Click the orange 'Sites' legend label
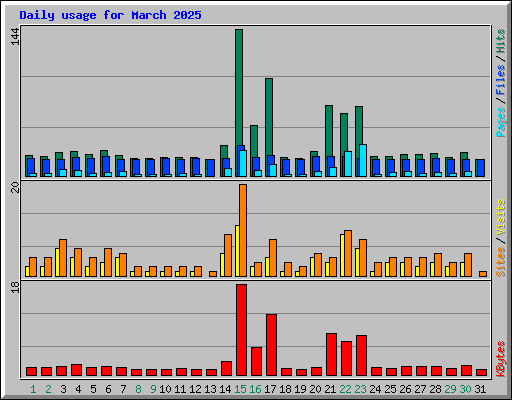 501,262
